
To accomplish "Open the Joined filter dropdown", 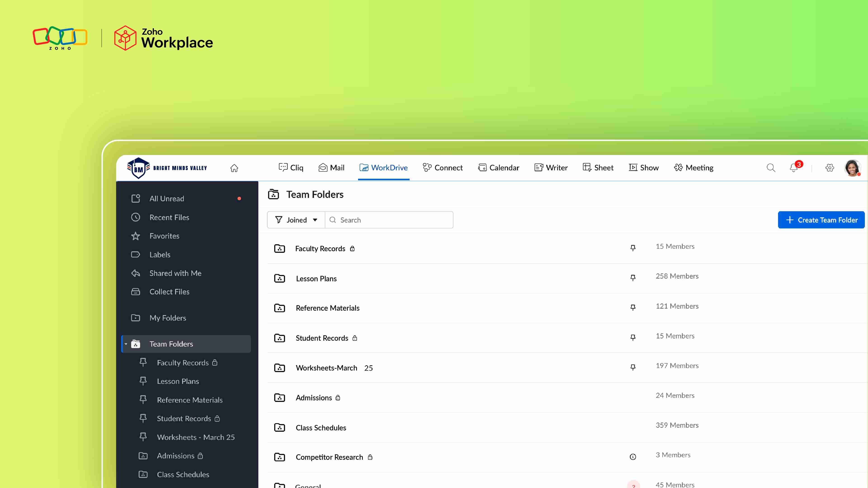I will 296,220.
